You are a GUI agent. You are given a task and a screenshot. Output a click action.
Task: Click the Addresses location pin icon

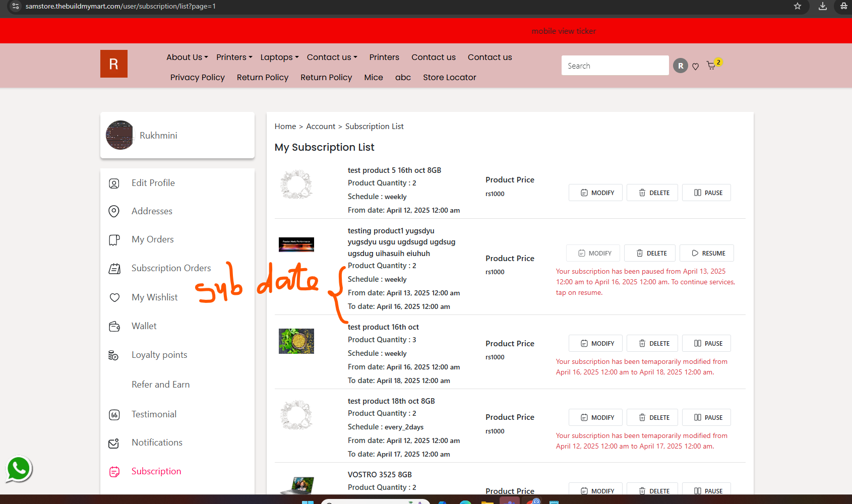pyautogui.click(x=114, y=211)
